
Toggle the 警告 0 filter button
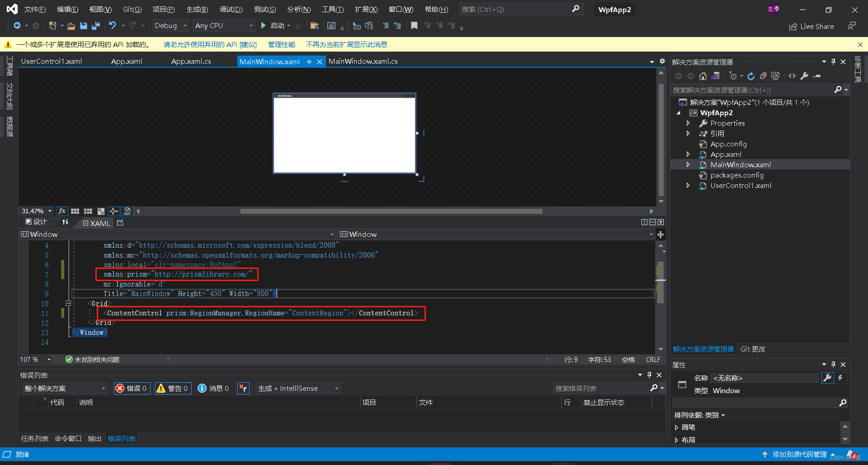coord(173,388)
